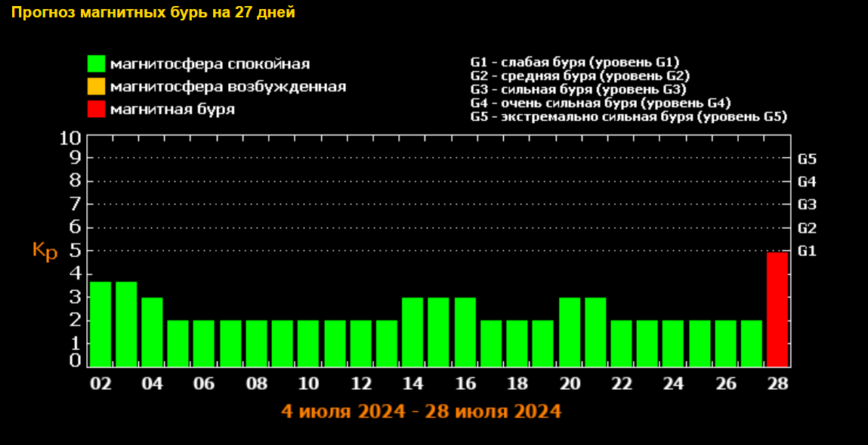Click the 'магнитная буря' legend text
The width and height of the screenshot is (868, 445).
(x=172, y=110)
